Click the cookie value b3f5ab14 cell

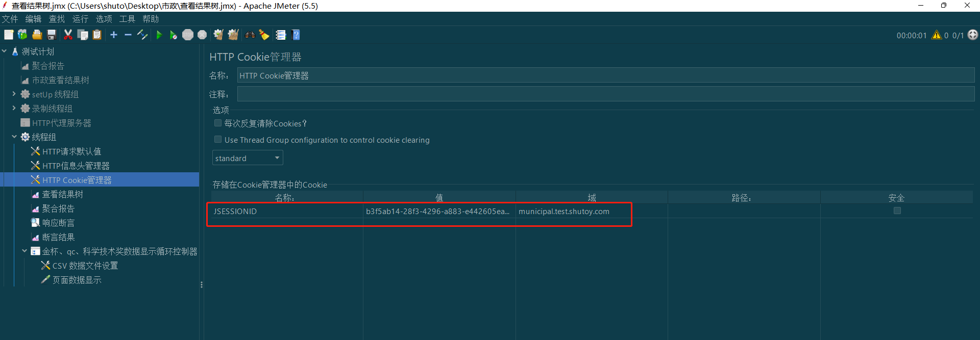(x=439, y=211)
